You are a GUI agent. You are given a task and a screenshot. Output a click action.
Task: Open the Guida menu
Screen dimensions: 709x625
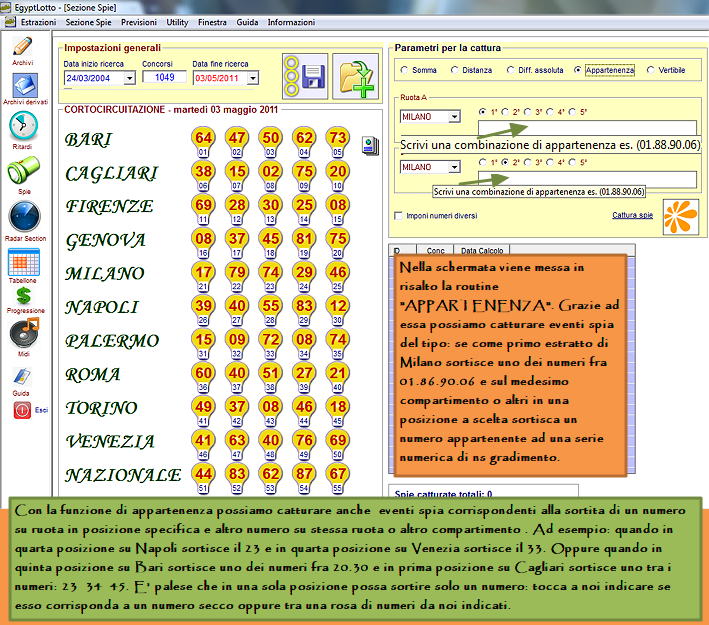[x=247, y=22]
